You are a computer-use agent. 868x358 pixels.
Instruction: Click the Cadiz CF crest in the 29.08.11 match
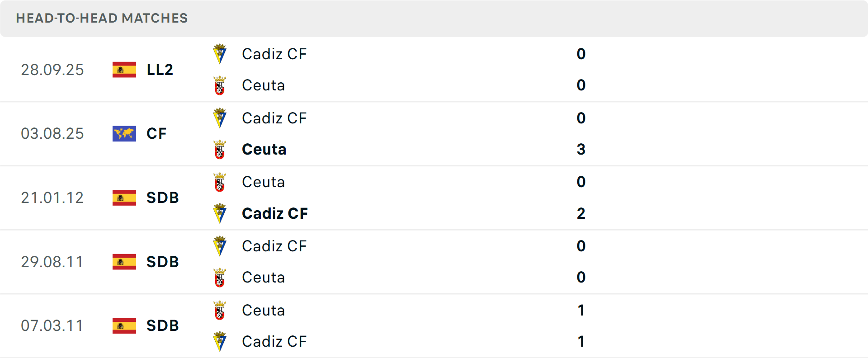220,245
